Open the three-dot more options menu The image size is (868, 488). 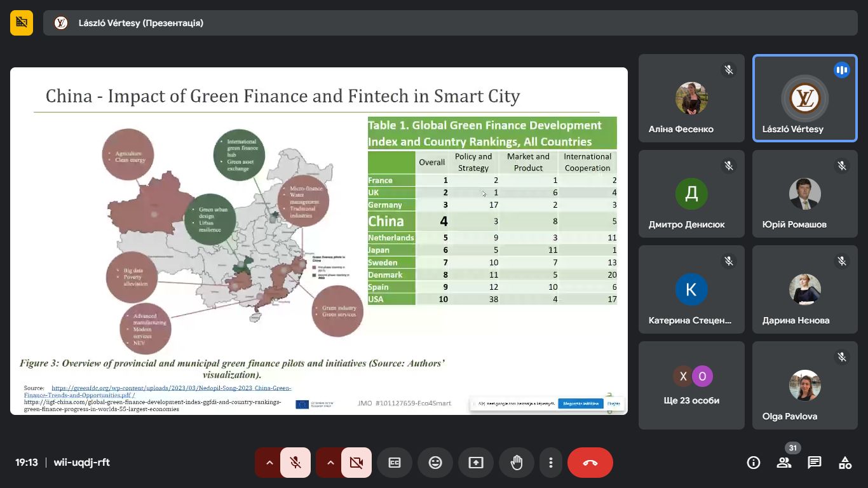coord(552,463)
